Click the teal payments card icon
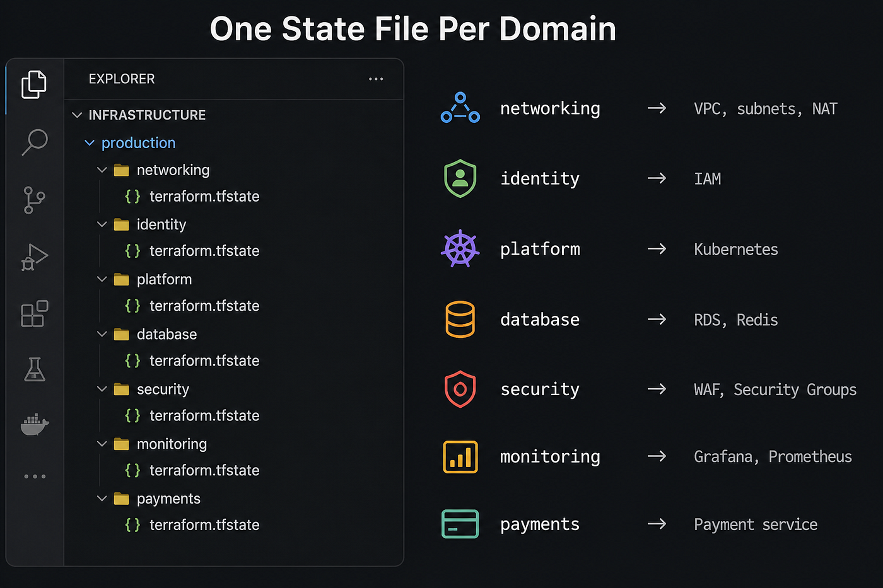Viewport: 883px width, 588px height. click(460, 524)
